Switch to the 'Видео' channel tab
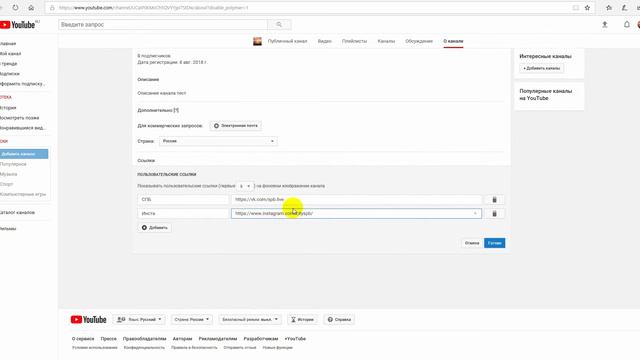 tap(324, 41)
